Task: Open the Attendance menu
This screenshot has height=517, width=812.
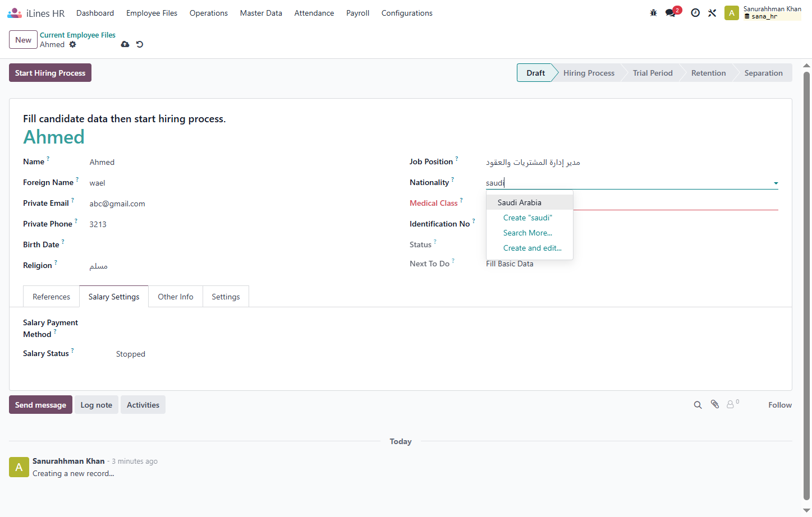Action: (x=314, y=13)
